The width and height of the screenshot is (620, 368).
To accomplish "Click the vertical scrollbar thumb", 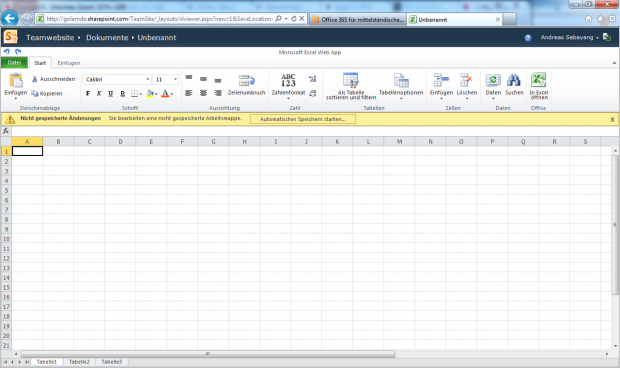I will (615, 225).
